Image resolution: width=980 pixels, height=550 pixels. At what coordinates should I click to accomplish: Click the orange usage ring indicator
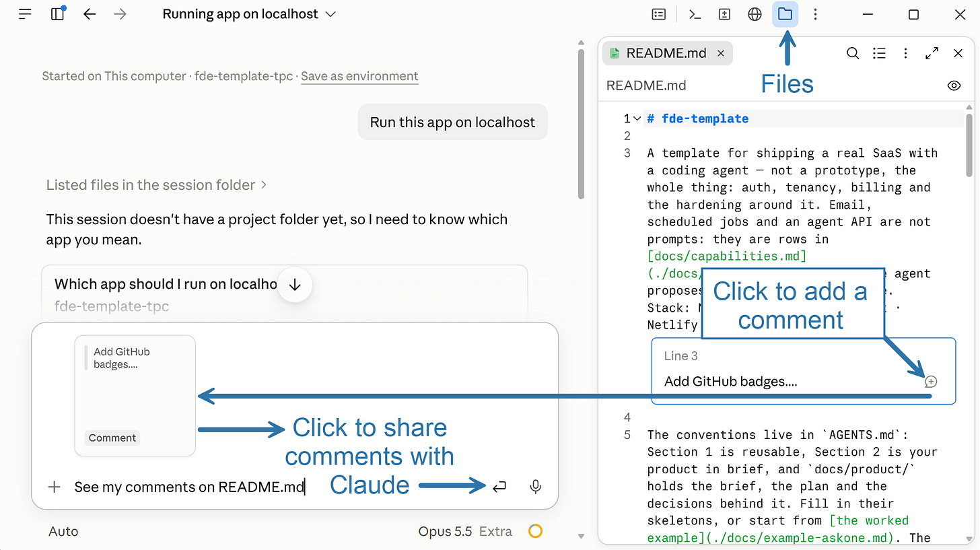point(535,531)
